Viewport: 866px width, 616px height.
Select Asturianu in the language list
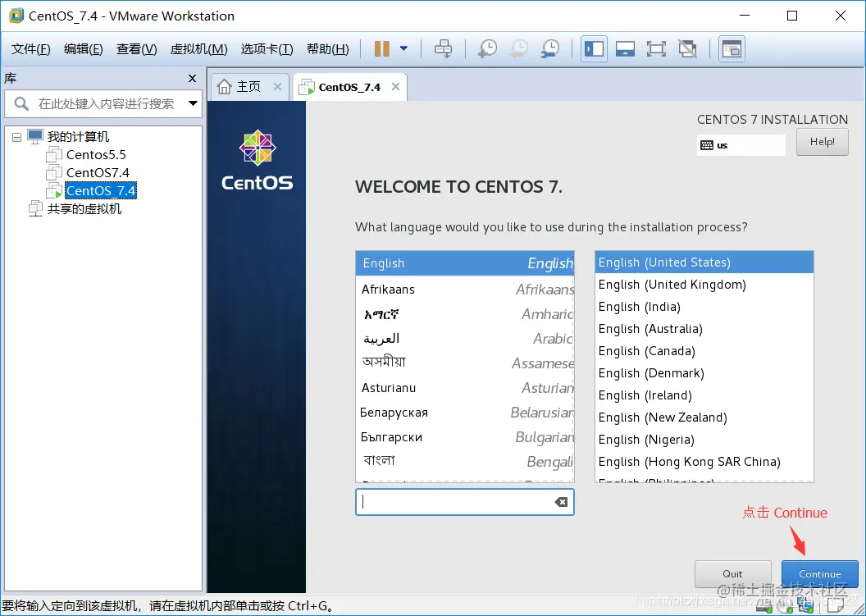pos(464,388)
